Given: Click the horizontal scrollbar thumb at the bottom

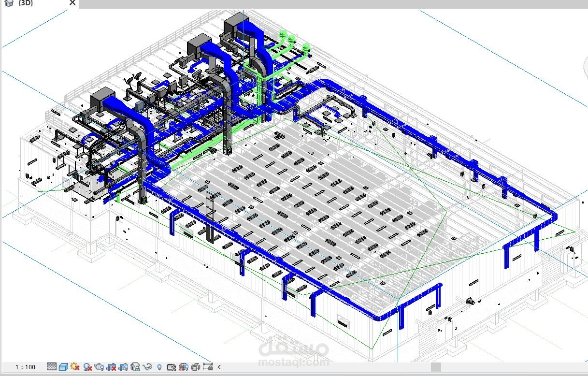Looking at the screenshot, I should coord(436,367).
